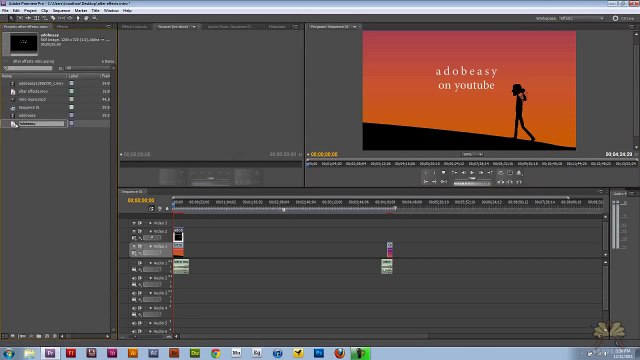Expand the Video 3 track

pos(150,223)
